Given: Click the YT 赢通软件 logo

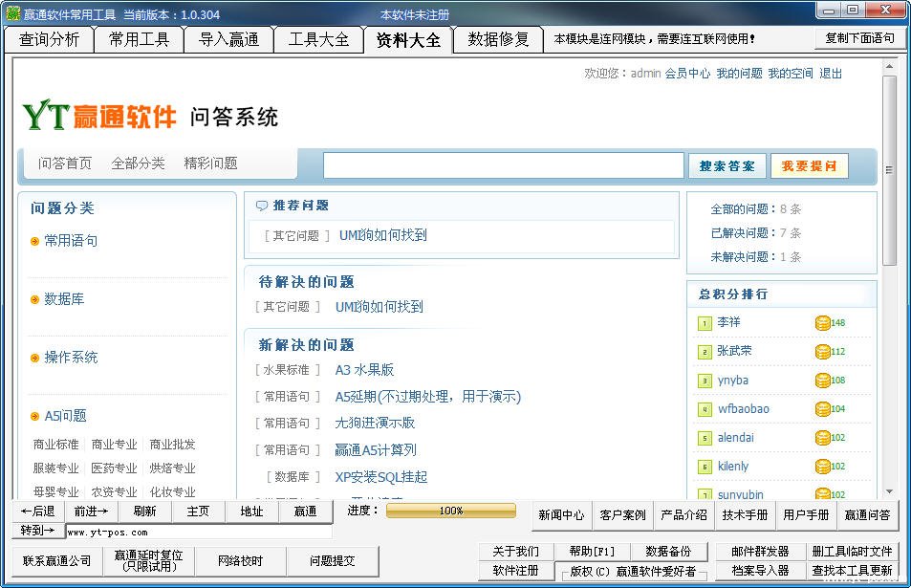Looking at the screenshot, I should [99, 116].
